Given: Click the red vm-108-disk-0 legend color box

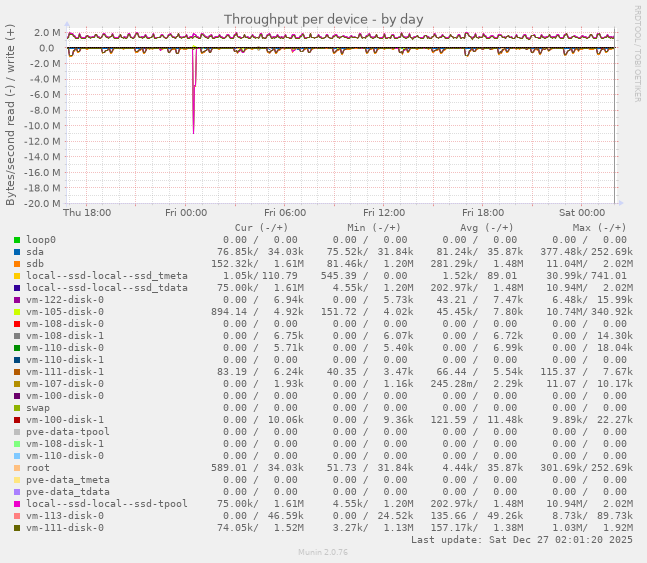Looking at the screenshot, I should [x=17, y=324].
